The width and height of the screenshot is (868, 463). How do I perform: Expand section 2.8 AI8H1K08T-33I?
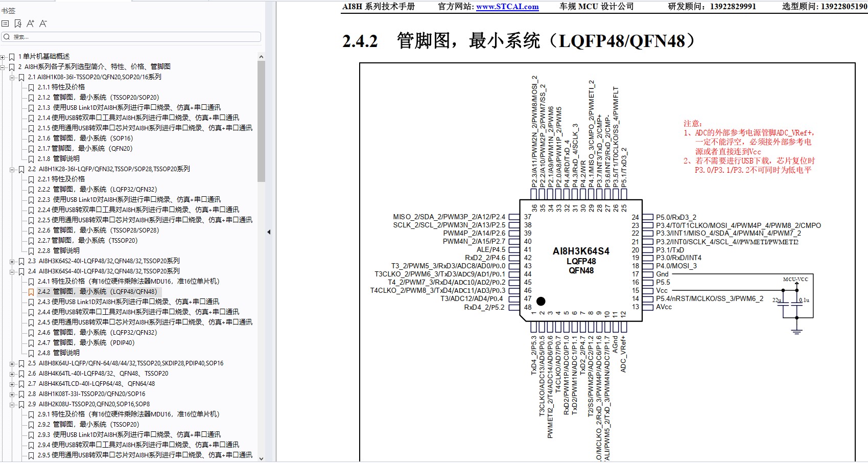pos(12,394)
